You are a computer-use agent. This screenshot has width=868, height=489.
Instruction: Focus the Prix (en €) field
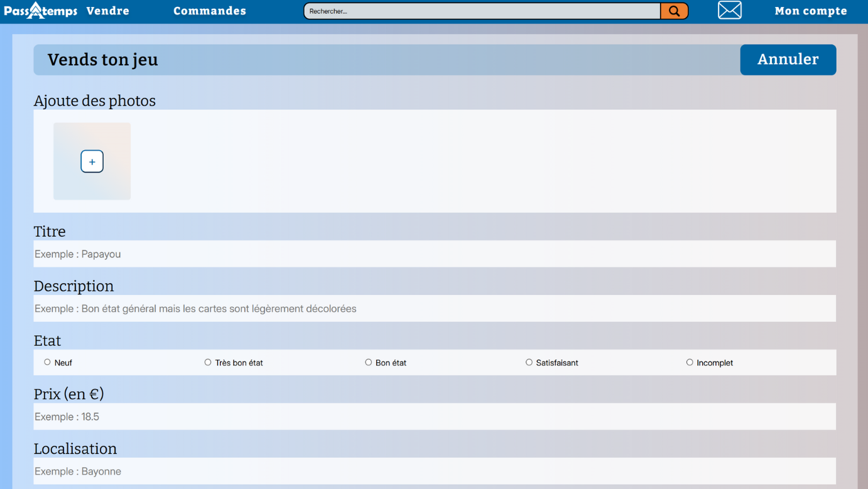pyautogui.click(x=435, y=417)
